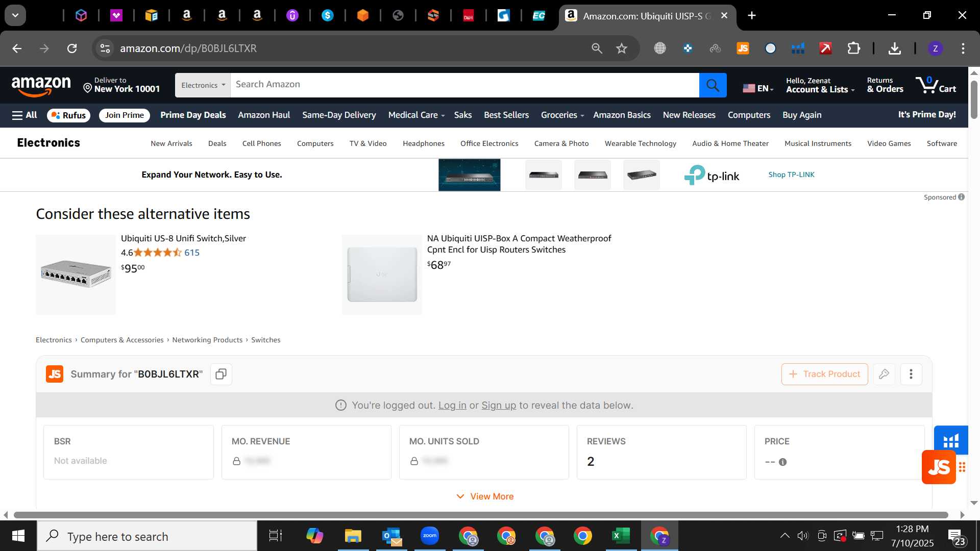The image size is (980, 551).
Task: Expand the Medical Care dropdown
Action: (416, 115)
